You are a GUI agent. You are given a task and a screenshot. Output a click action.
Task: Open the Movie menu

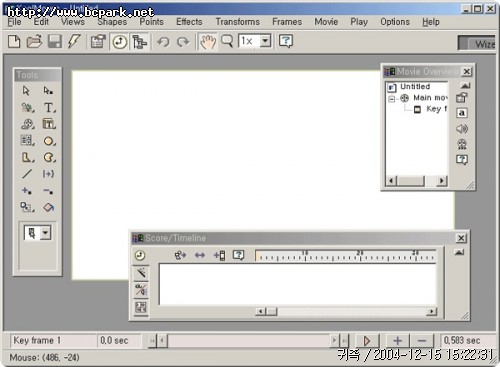(x=326, y=22)
